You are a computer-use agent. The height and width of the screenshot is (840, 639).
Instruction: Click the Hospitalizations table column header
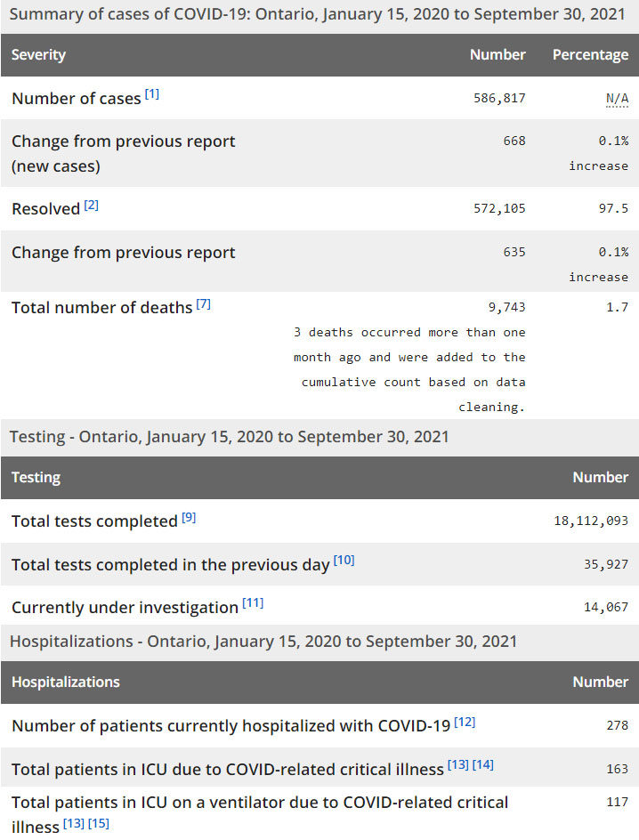66,682
